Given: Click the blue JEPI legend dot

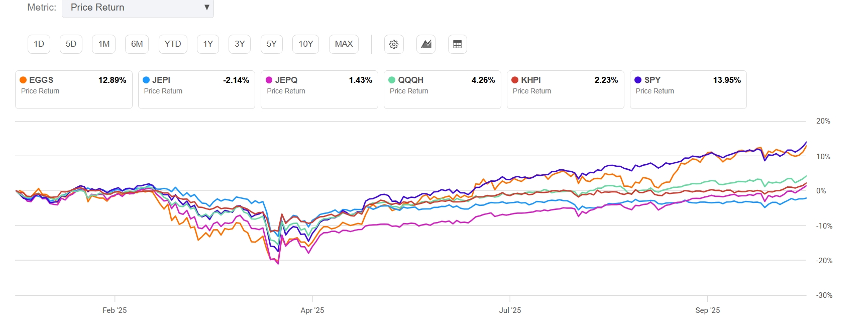Looking at the screenshot, I should (146, 80).
